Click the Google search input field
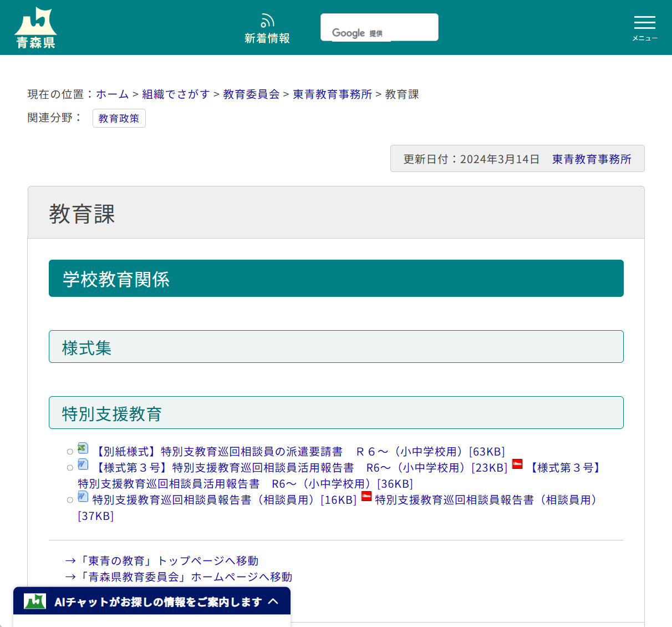 tap(379, 27)
